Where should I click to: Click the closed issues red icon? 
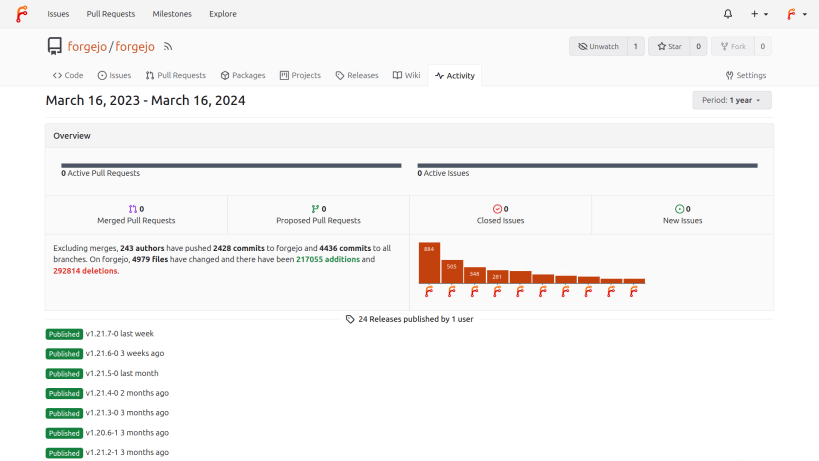497,209
